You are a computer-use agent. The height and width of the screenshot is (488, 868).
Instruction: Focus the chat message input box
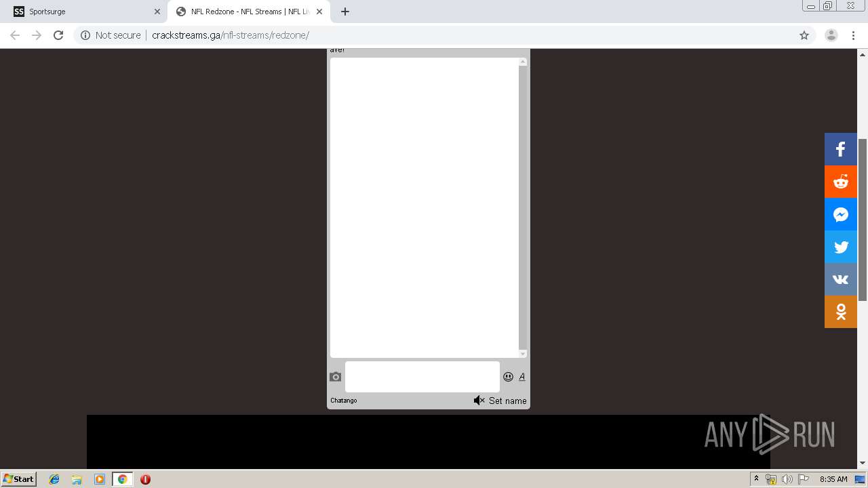coord(422,377)
